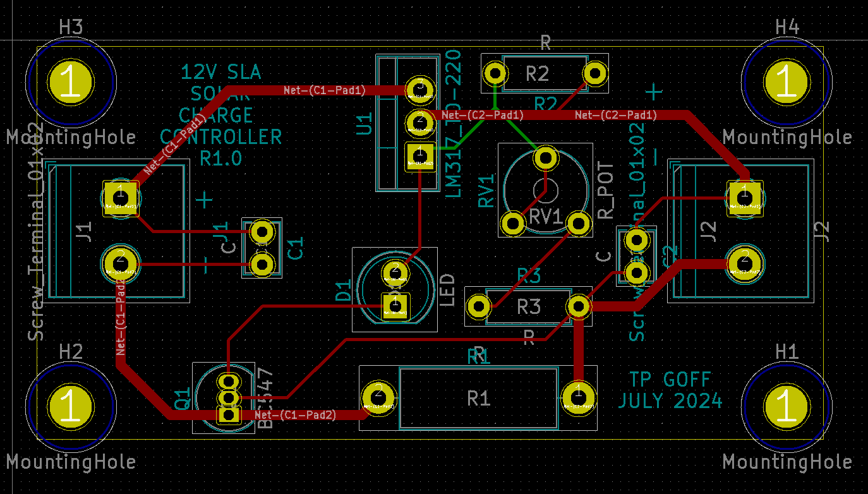Select the top pad of potentiometer RV1
The width and height of the screenshot is (868, 494).
(x=545, y=158)
